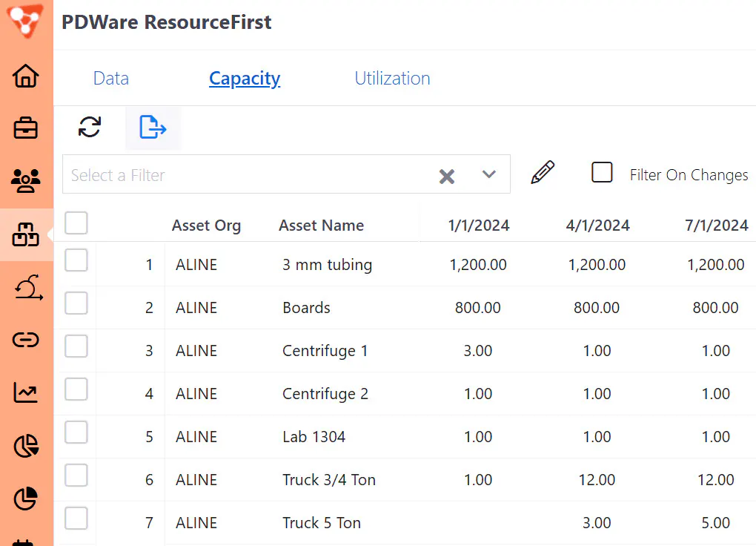Switch to the Utilization tab
The width and height of the screenshot is (756, 546).
(x=393, y=78)
